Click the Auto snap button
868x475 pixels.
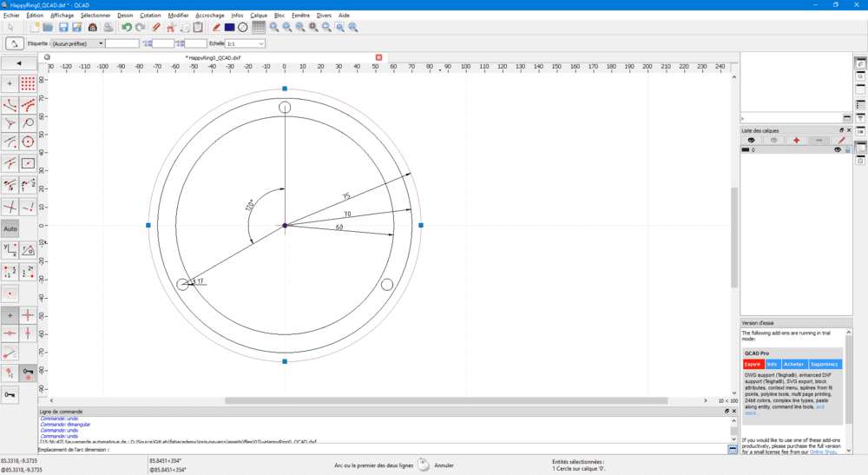pyautogui.click(x=10, y=228)
